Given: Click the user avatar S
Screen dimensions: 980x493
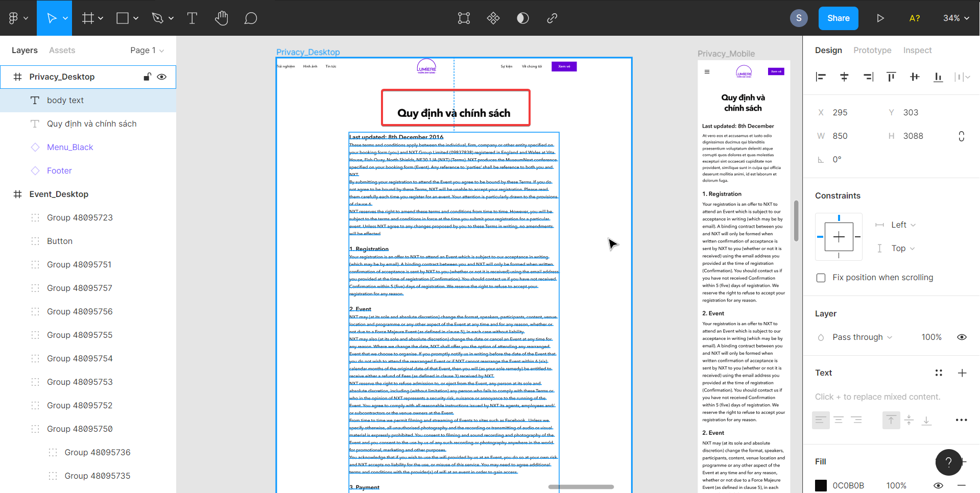Looking at the screenshot, I should point(799,18).
